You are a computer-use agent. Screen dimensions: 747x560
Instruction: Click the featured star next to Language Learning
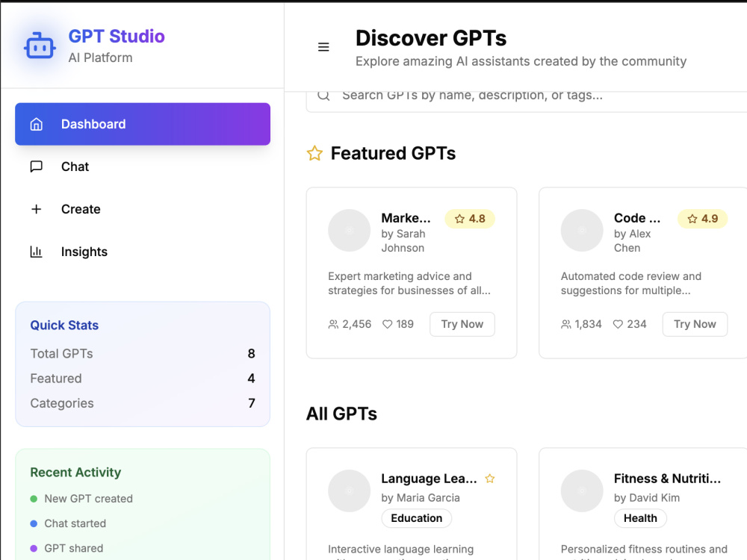pos(490,479)
